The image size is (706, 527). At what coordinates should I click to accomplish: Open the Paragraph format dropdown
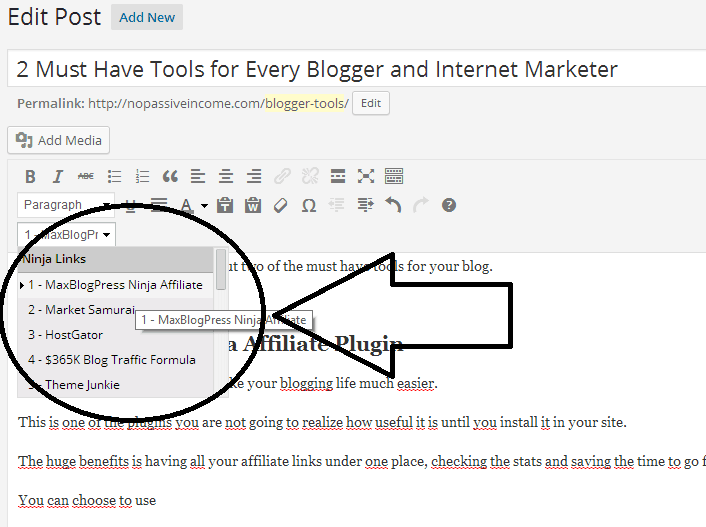coord(66,205)
